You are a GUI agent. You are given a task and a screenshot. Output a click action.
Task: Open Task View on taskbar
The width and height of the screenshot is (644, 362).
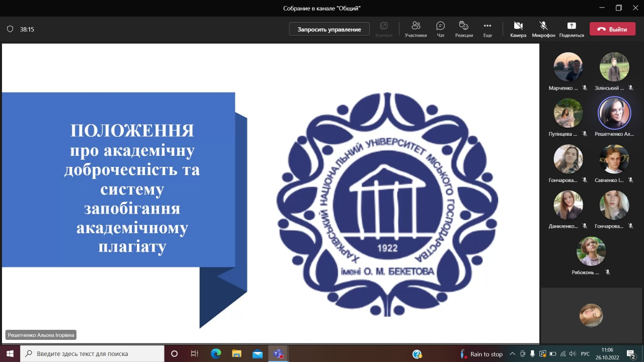coord(195,353)
